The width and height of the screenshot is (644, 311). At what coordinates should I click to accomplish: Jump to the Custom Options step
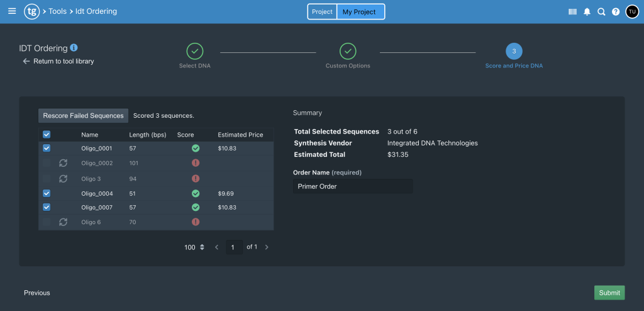(348, 51)
